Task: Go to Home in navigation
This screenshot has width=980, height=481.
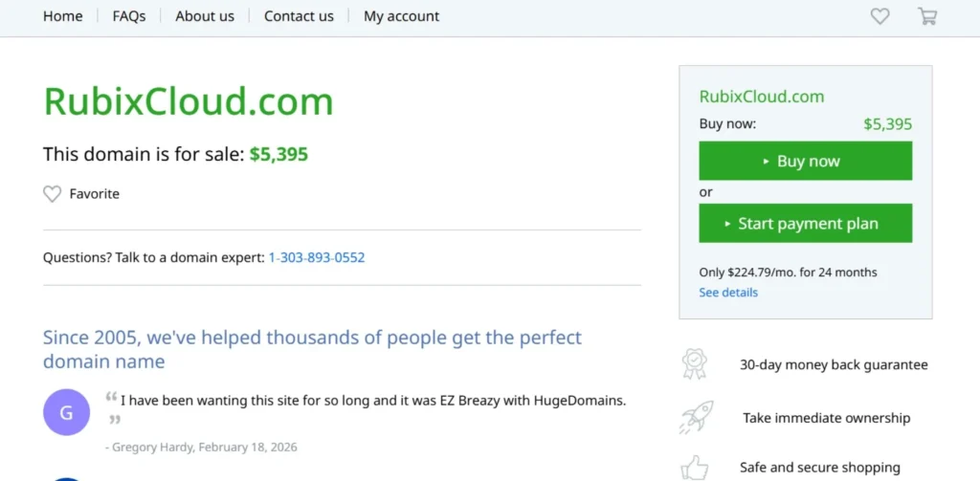Action: (63, 16)
